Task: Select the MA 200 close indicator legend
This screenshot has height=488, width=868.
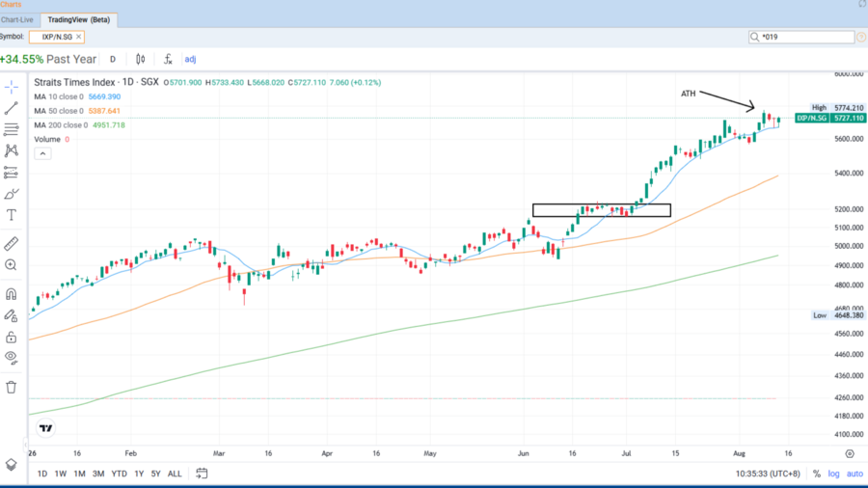Action: [61, 125]
